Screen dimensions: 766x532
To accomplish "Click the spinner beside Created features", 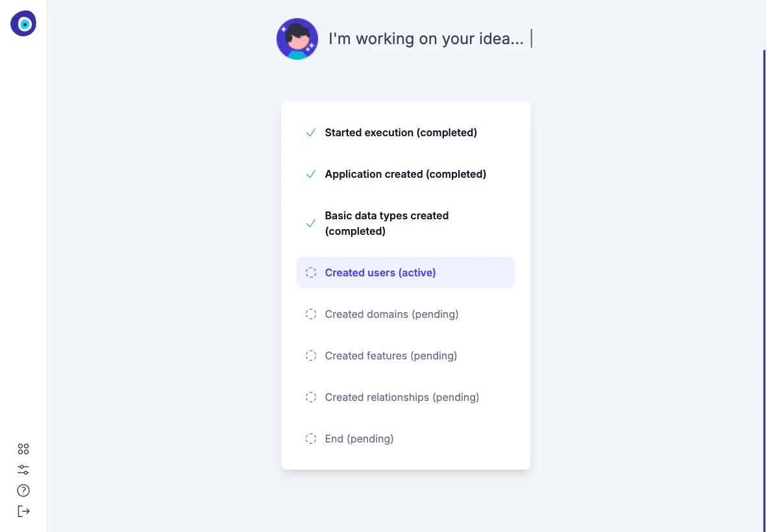I will click(310, 356).
